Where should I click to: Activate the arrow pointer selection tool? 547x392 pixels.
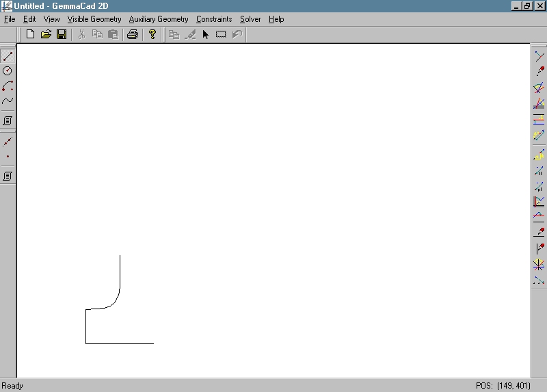[x=206, y=34]
